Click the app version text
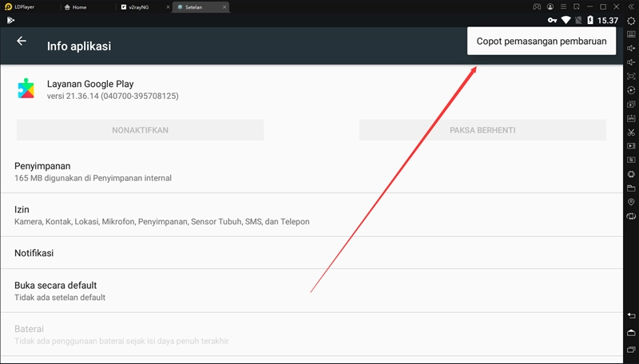Viewport: 639px width, 364px height. tap(113, 96)
